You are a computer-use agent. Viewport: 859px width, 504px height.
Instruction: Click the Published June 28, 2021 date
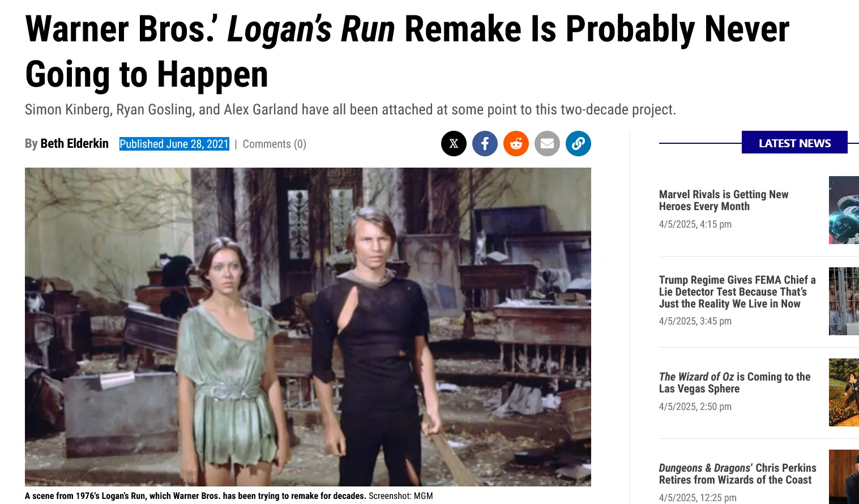[174, 144]
